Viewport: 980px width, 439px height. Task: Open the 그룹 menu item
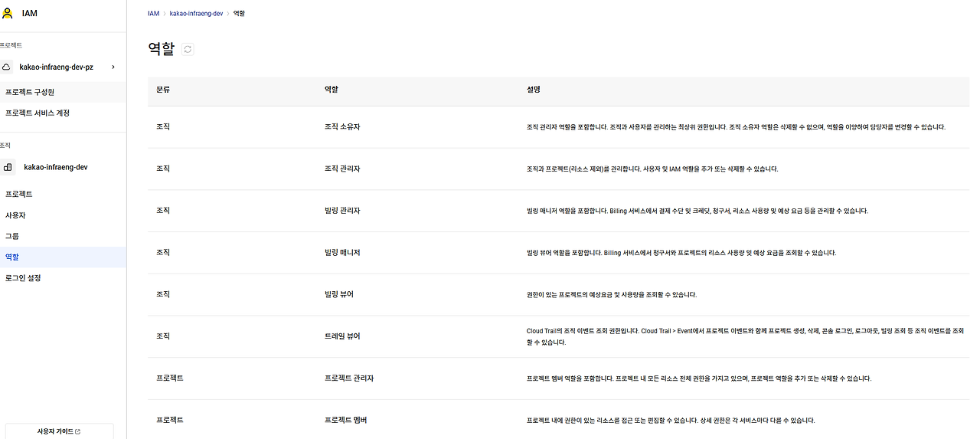[x=63, y=236]
